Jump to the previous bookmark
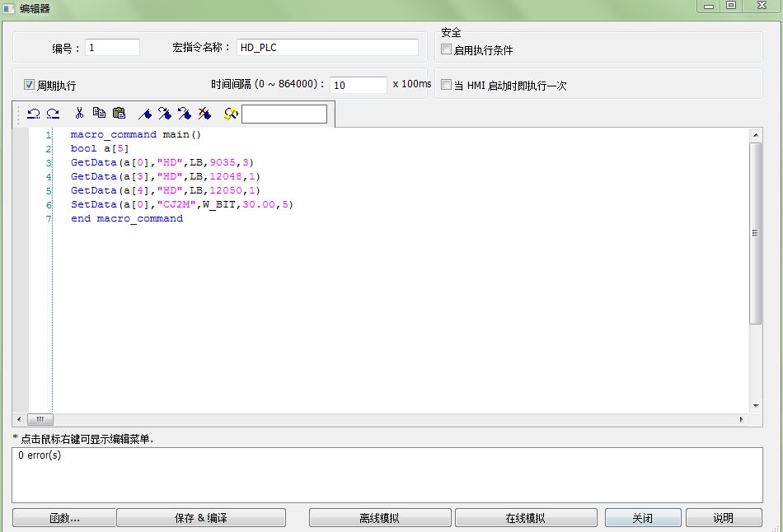The image size is (783, 532). pos(185,114)
